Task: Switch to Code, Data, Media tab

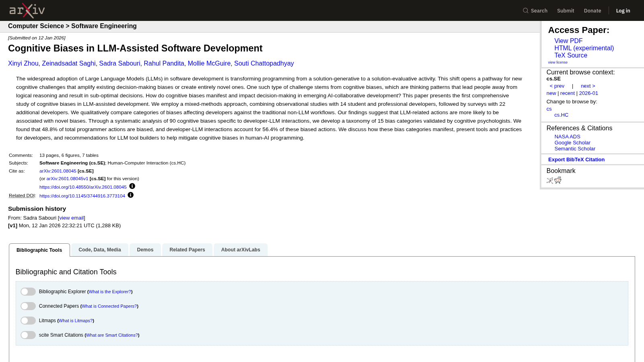Action: pos(100,250)
